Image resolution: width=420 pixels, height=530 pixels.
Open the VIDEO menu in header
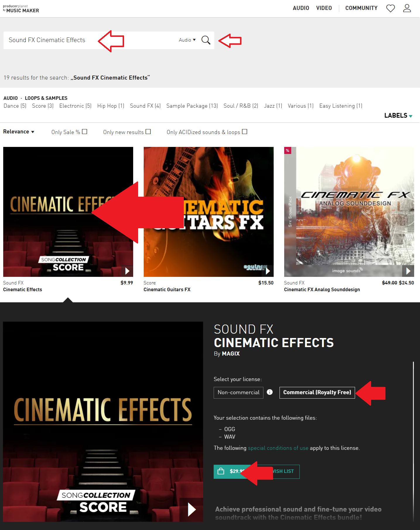point(324,8)
